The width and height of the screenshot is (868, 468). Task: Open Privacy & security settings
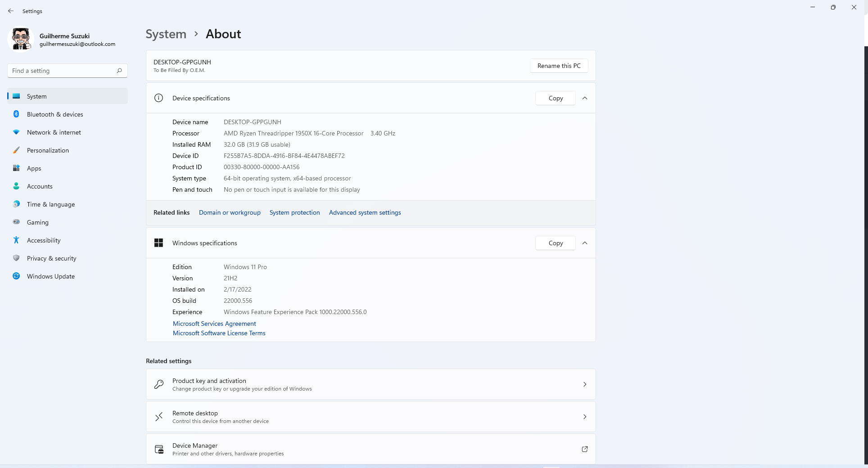click(51, 258)
